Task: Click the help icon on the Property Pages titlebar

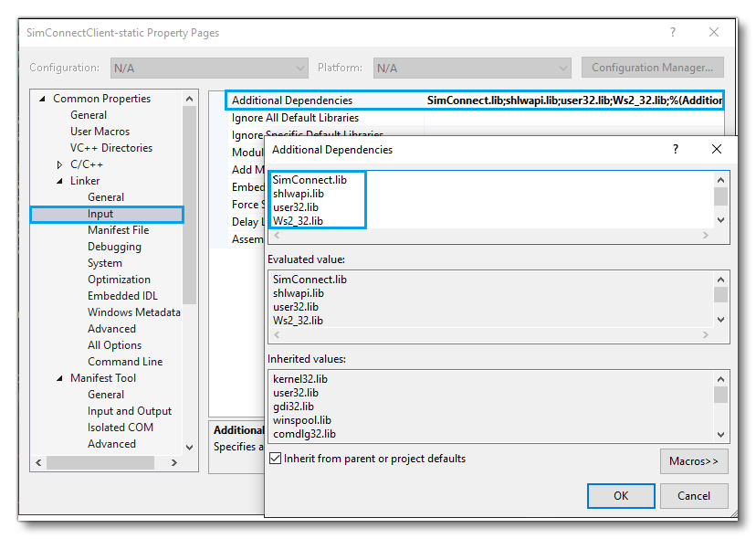Action: pos(673,31)
